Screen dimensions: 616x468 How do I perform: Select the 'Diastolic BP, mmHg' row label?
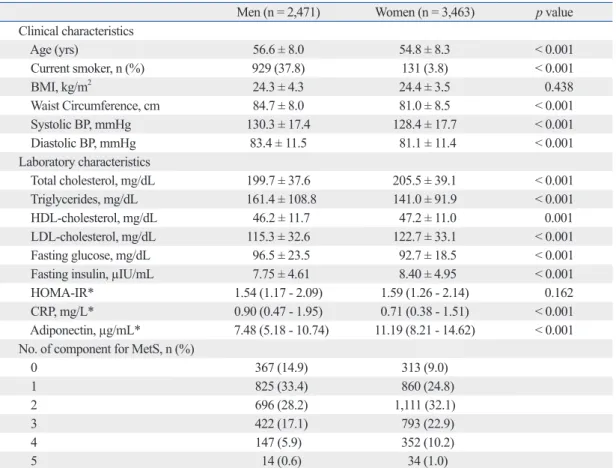[83, 143]
